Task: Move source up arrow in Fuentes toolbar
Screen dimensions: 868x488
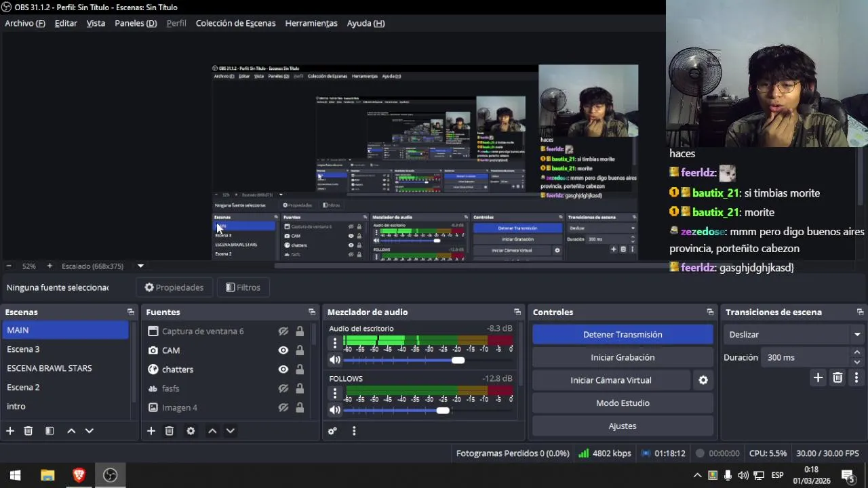Action: [x=212, y=431]
